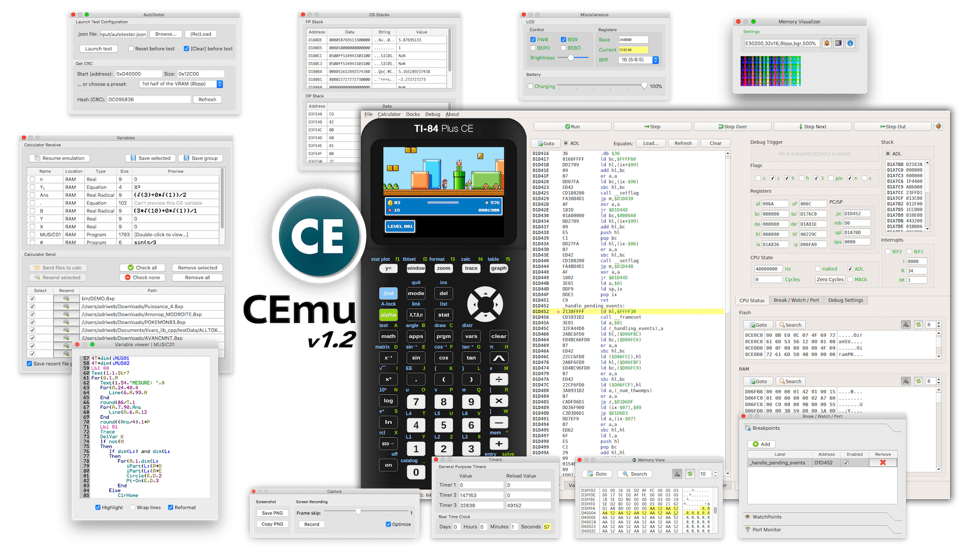The image size is (973, 560).
Task: Enable the BEPO checkbox
Action: tap(533, 48)
